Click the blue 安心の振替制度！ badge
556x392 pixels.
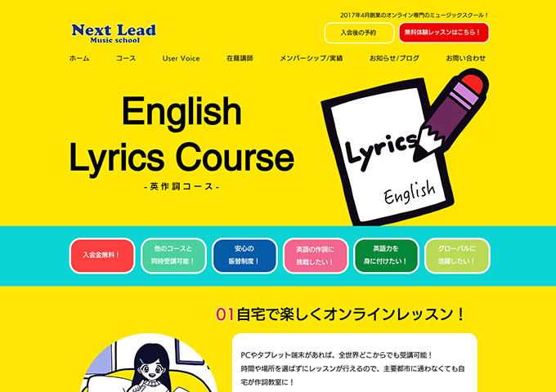tap(244, 256)
